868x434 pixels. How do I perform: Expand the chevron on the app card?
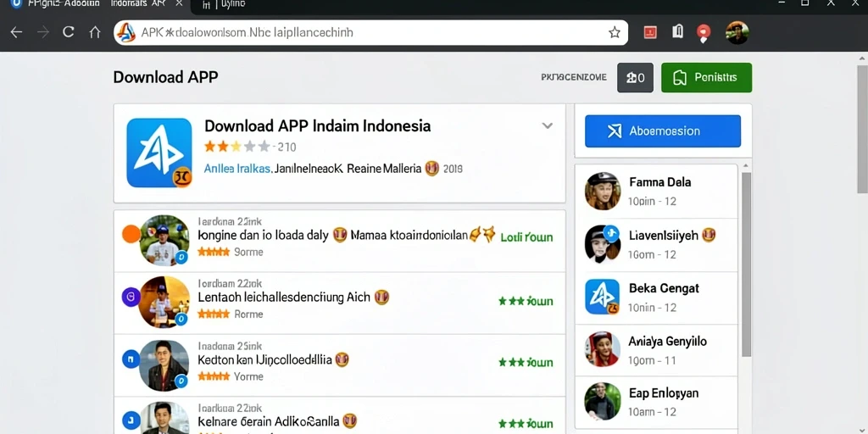(547, 125)
